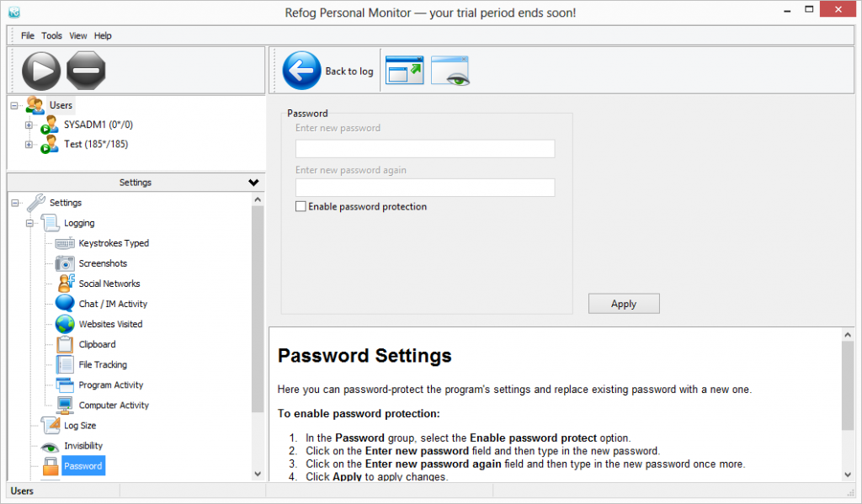The width and height of the screenshot is (862, 504).
Task: Collapse the Logging tree node
Action: pyautogui.click(x=29, y=223)
